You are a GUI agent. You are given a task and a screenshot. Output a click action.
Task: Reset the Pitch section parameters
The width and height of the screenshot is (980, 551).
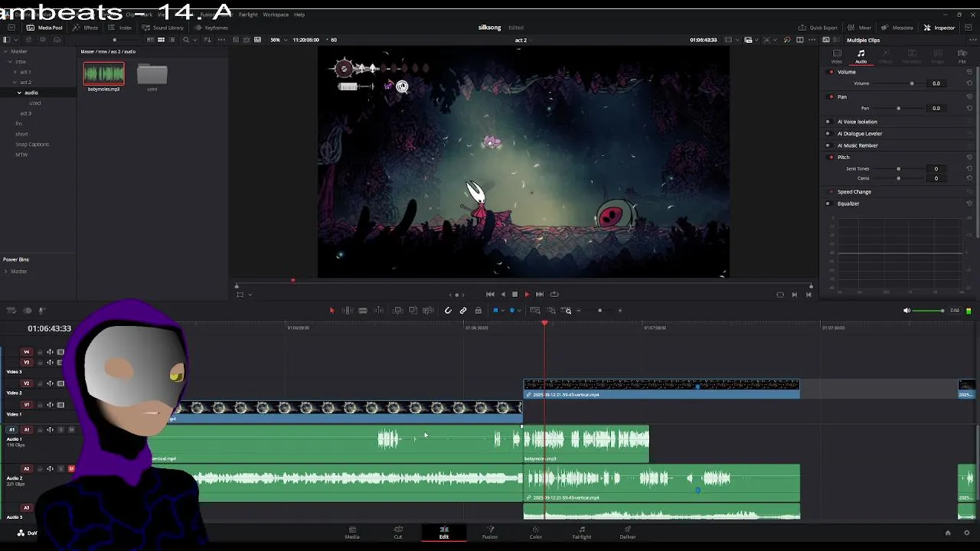[x=969, y=157]
